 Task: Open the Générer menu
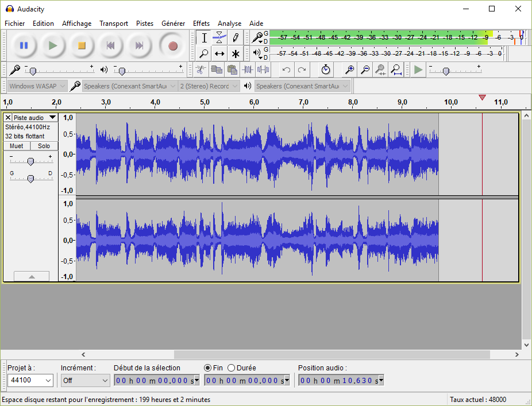click(x=173, y=24)
